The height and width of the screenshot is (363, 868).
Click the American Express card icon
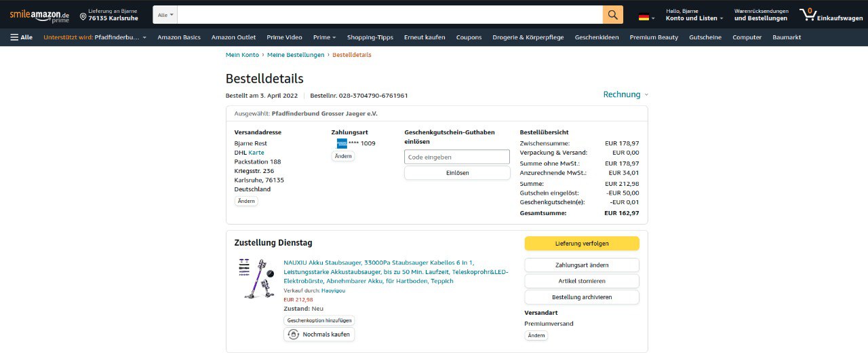tap(342, 143)
